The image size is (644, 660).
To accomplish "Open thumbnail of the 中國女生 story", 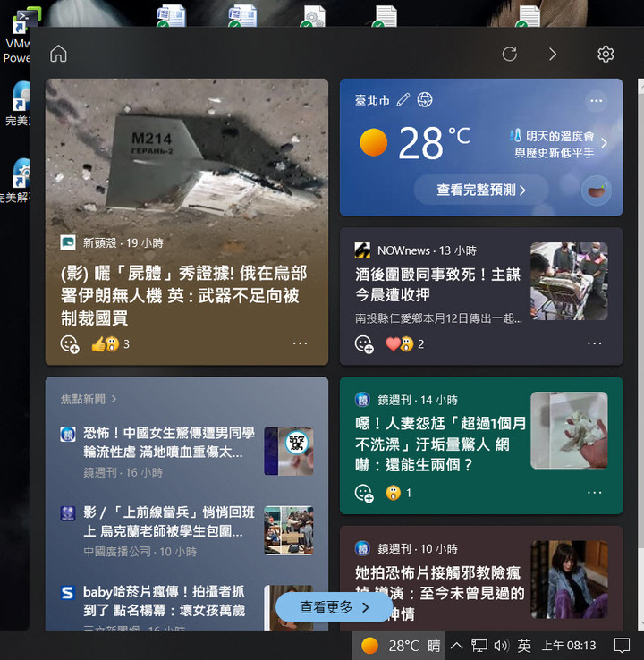I will point(289,451).
